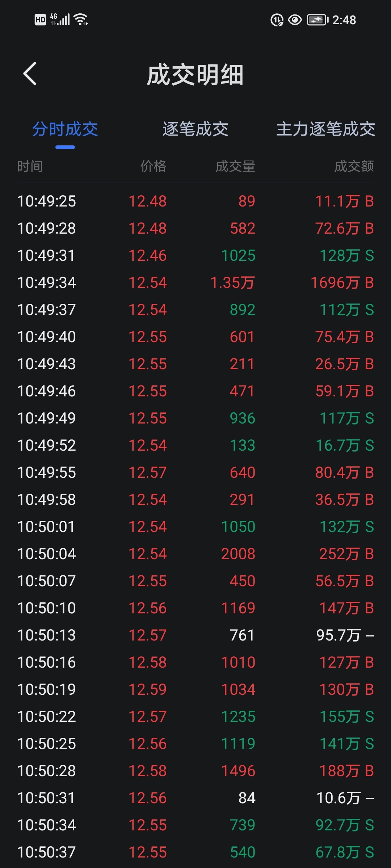391x868 pixels.
Task: Tap the HD call indicator icon
Action: (40, 20)
